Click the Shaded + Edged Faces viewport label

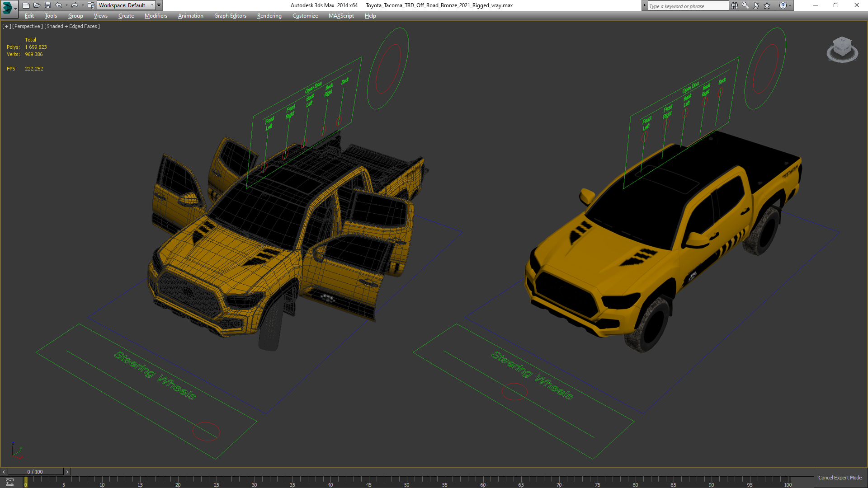[72, 26]
